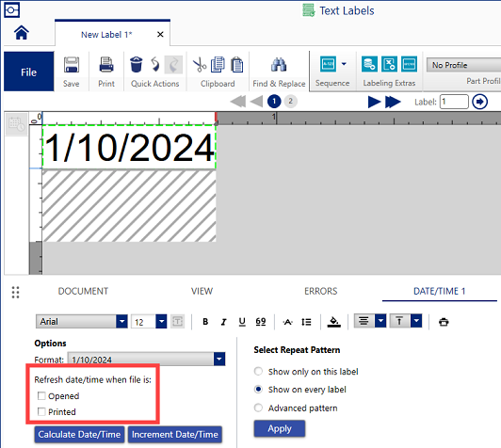Select Advanced pattern radio button
Viewport: 501px width, 448px height.
(258, 408)
